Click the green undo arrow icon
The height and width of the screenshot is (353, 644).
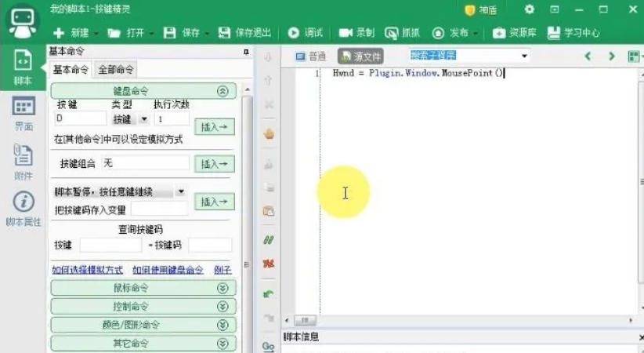[269, 293]
